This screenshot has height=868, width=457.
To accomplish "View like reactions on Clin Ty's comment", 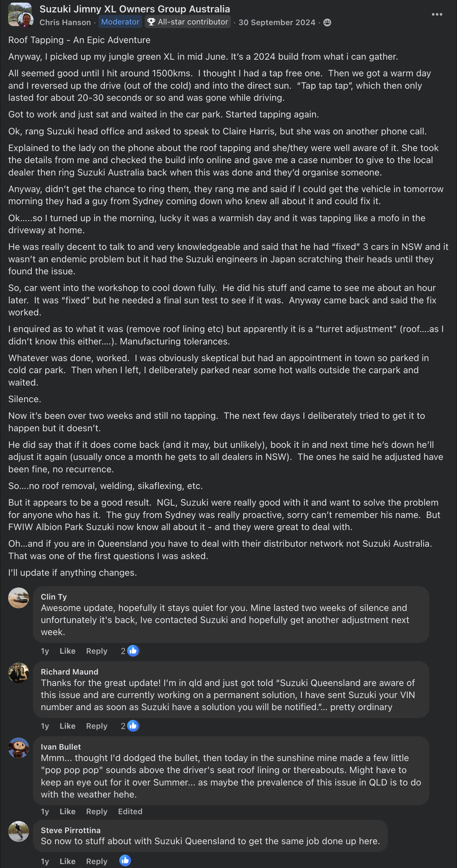I will click(x=130, y=651).
